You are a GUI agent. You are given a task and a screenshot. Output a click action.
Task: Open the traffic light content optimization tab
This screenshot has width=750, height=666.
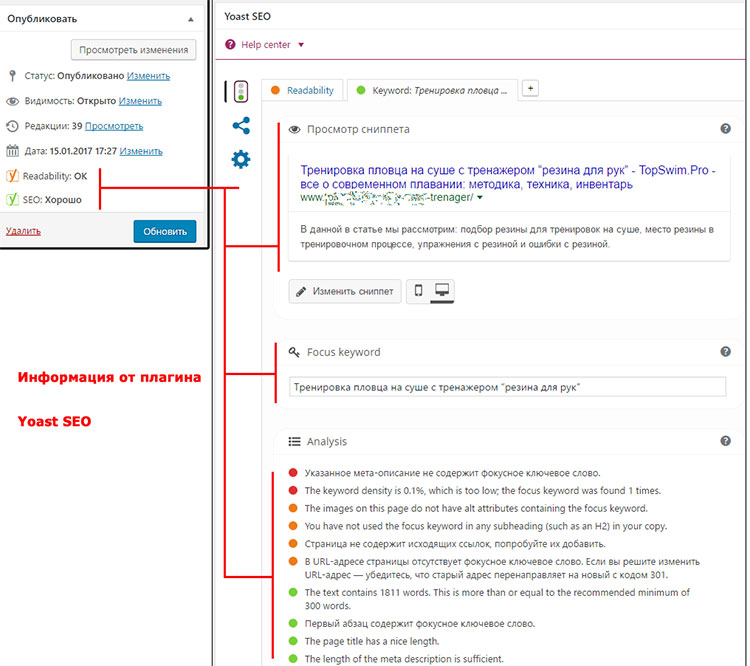pos(241,91)
